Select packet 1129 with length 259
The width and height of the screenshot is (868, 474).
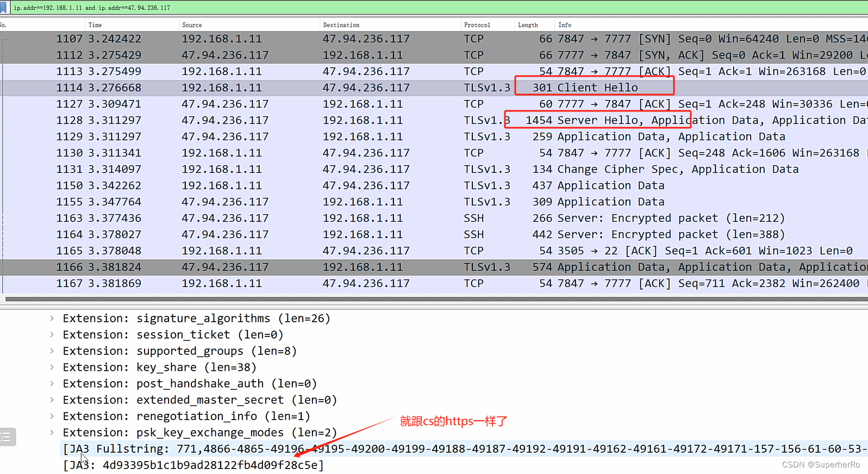434,137
